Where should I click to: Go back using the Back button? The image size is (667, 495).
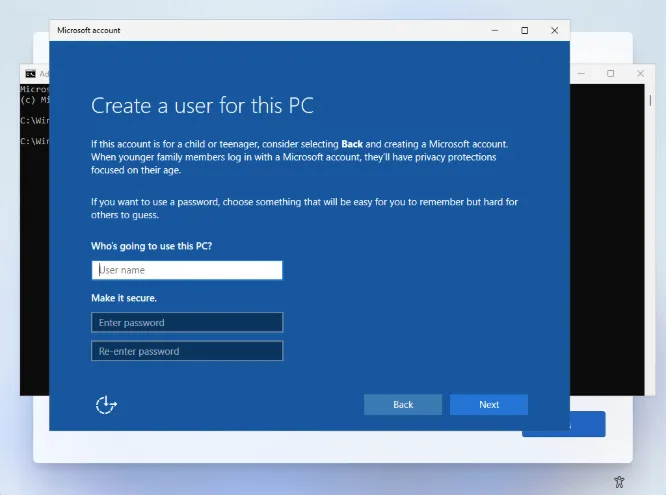[403, 404]
